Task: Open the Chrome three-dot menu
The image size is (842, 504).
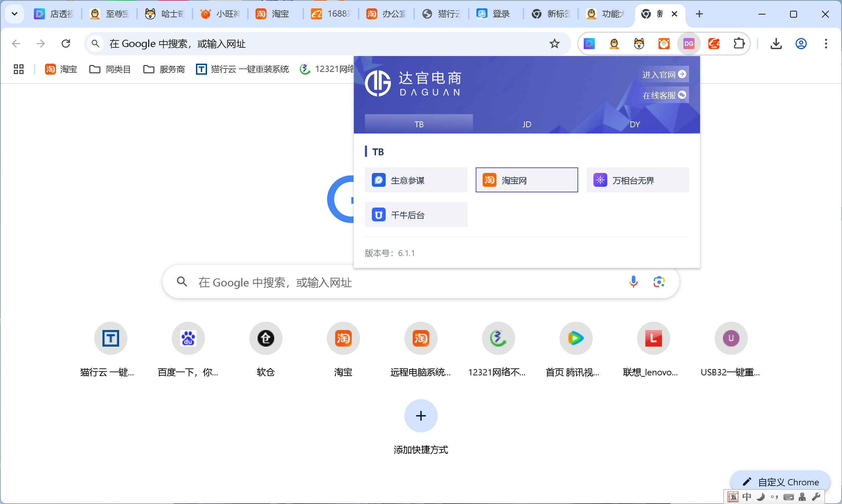Action: (x=826, y=44)
